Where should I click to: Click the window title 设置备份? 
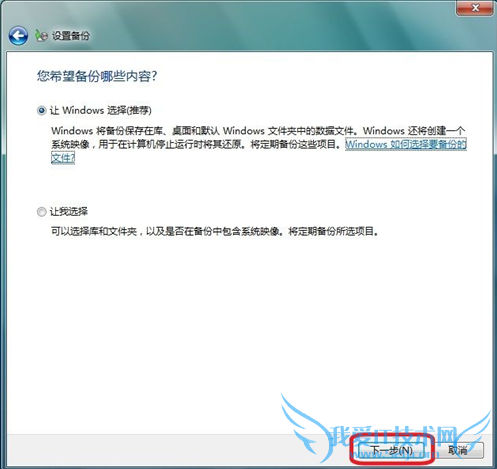pyautogui.click(x=71, y=36)
